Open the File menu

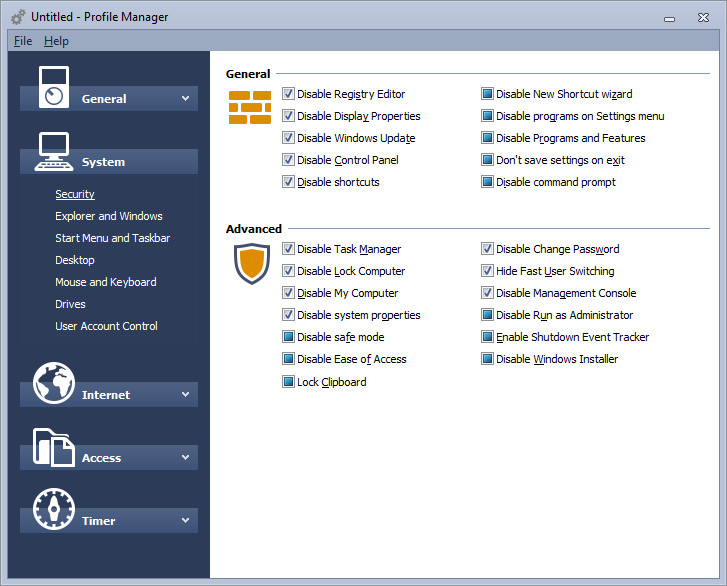click(23, 41)
